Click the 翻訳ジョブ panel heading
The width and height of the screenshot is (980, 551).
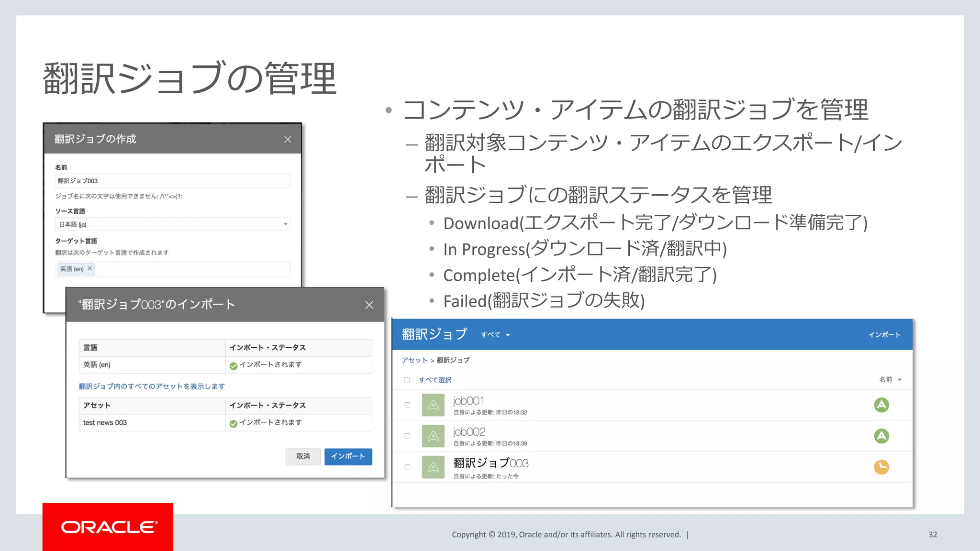click(x=434, y=334)
